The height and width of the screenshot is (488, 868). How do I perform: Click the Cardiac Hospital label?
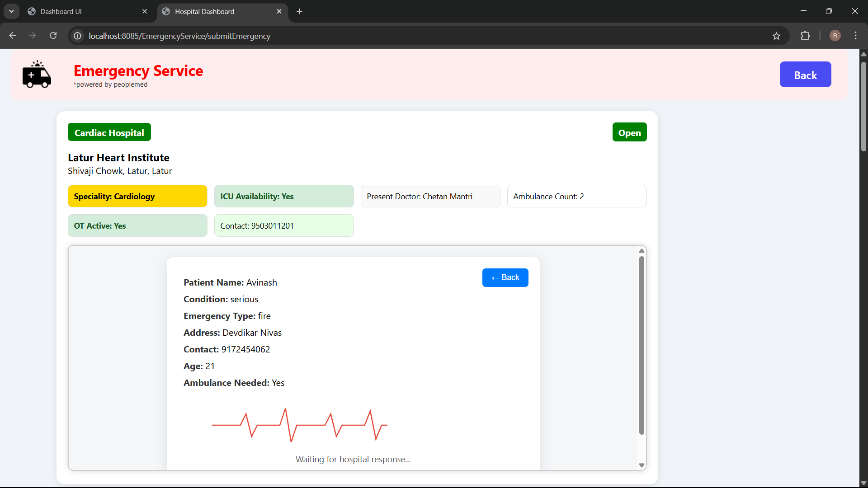pos(109,132)
